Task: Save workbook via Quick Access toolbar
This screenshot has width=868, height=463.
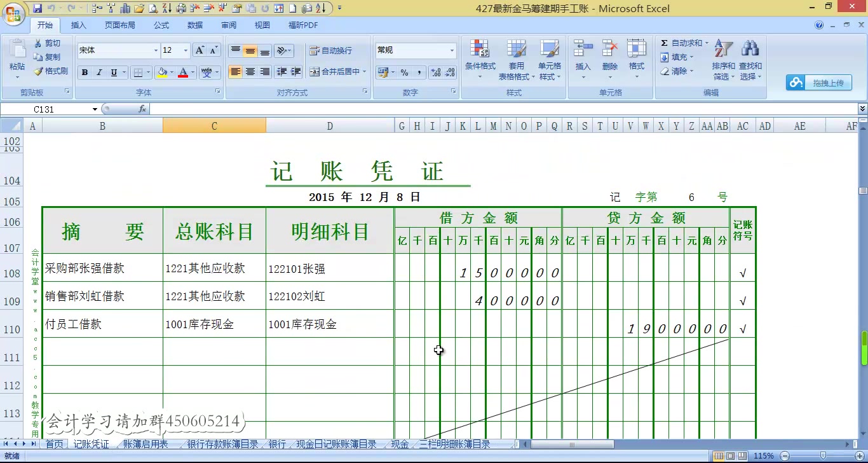Action: tap(37, 8)
